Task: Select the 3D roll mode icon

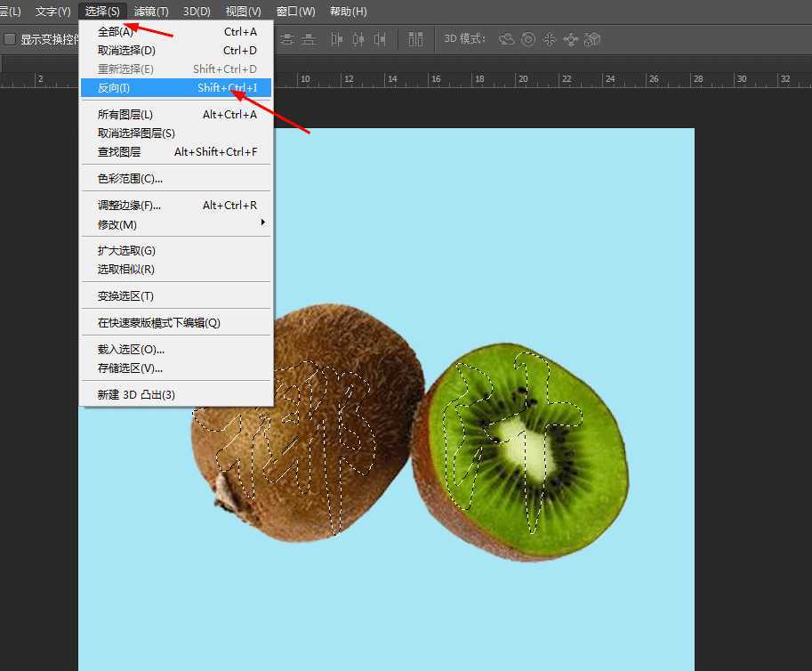Action: click(529, 39)
